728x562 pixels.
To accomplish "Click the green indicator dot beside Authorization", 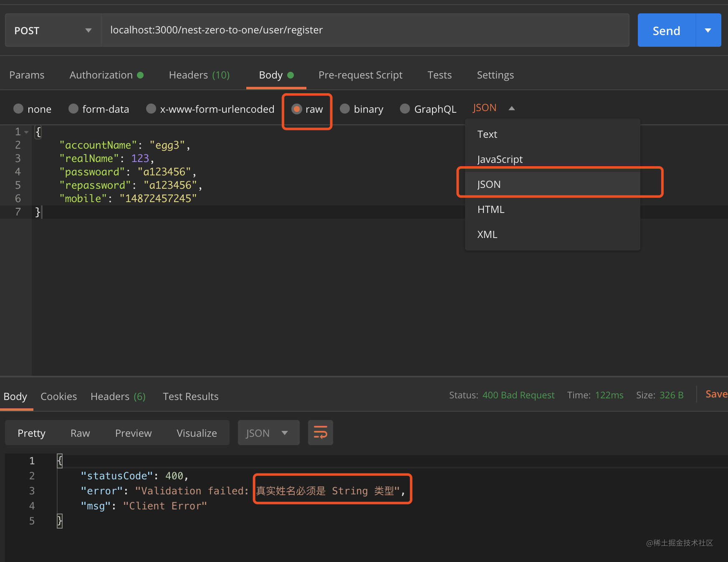I will [140, 75].
